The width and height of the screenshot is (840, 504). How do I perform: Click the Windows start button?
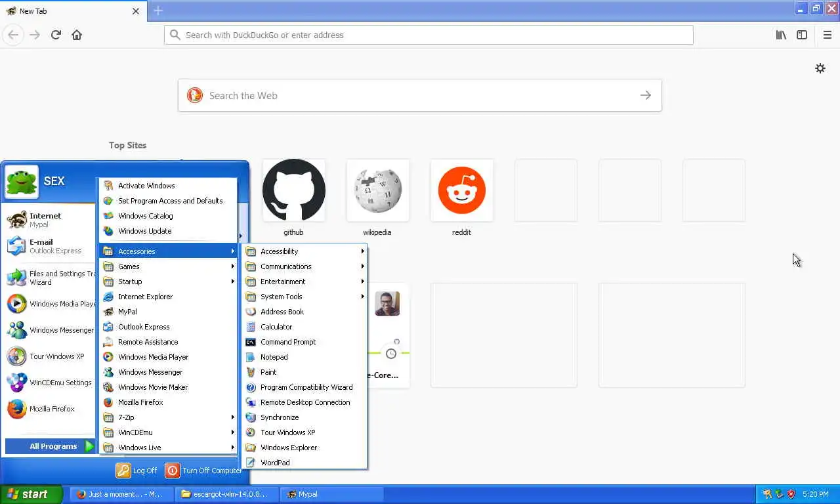(x=31, y=494)
